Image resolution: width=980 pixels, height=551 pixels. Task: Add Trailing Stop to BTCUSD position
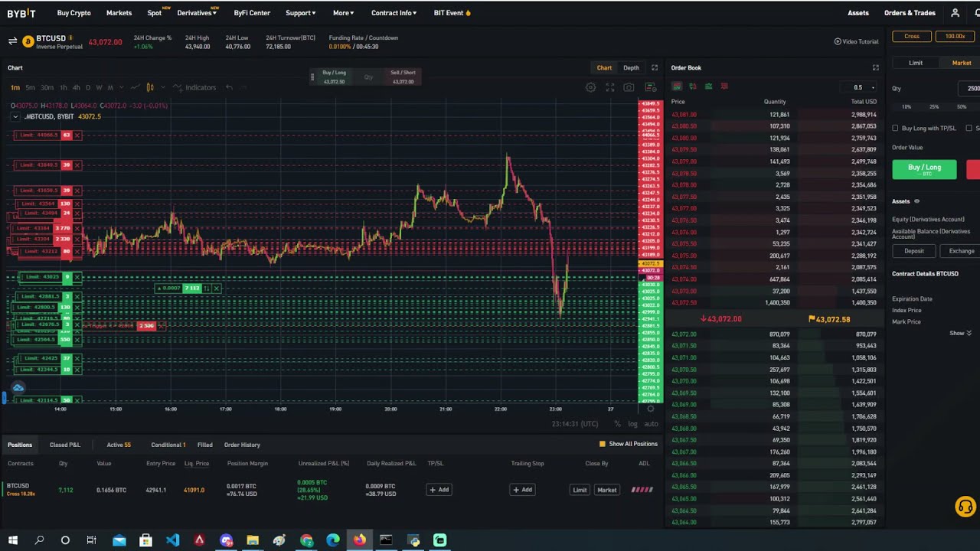[x=523, y=490]
